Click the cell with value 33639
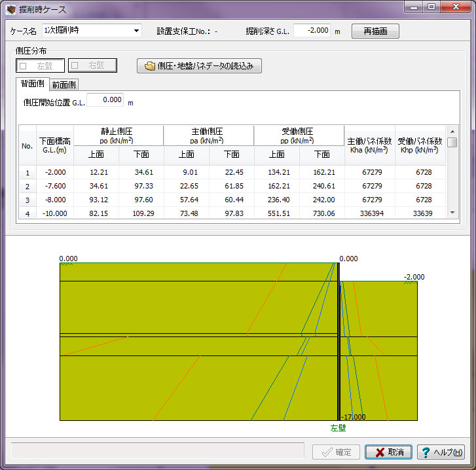 [x=420, y=213]
